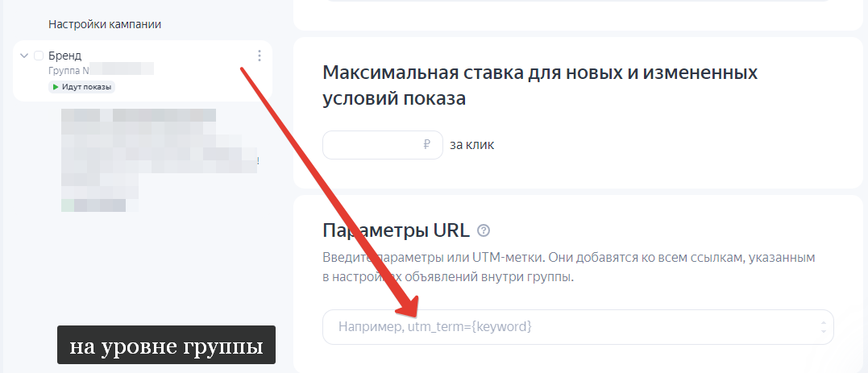This screenshot has width=868, height=373.
Task: Click the Параметры URL heading
Action: pyautogui.click(x=396, y=230)
